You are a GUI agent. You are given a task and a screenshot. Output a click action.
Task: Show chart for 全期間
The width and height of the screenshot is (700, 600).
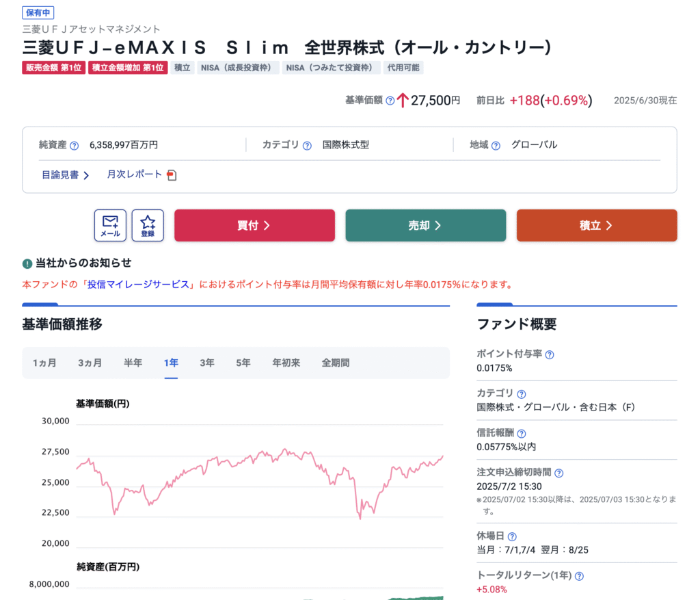[336, 363]
